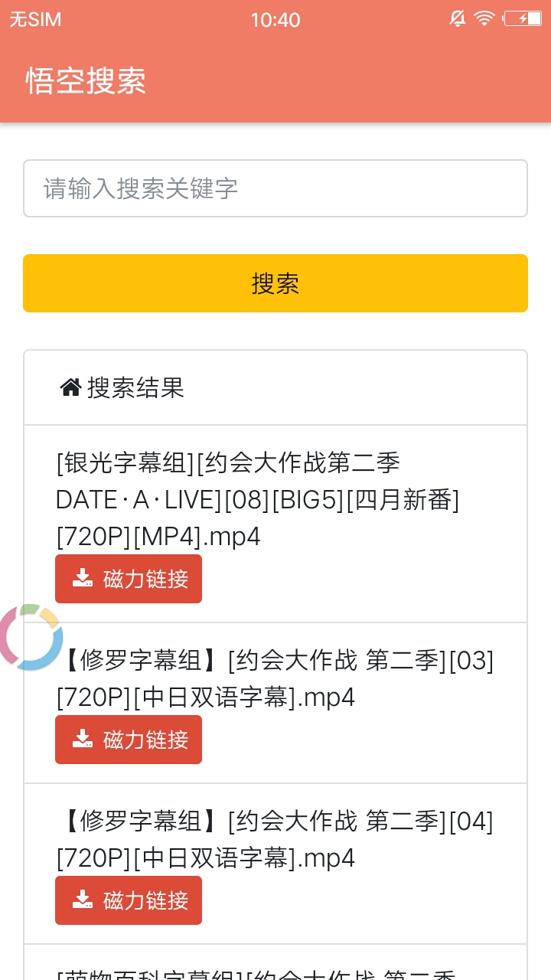This screenshot has width=551, height=980.
Task: Tap the 10:40 clock in the status bar
Action: tap(275, 20)
